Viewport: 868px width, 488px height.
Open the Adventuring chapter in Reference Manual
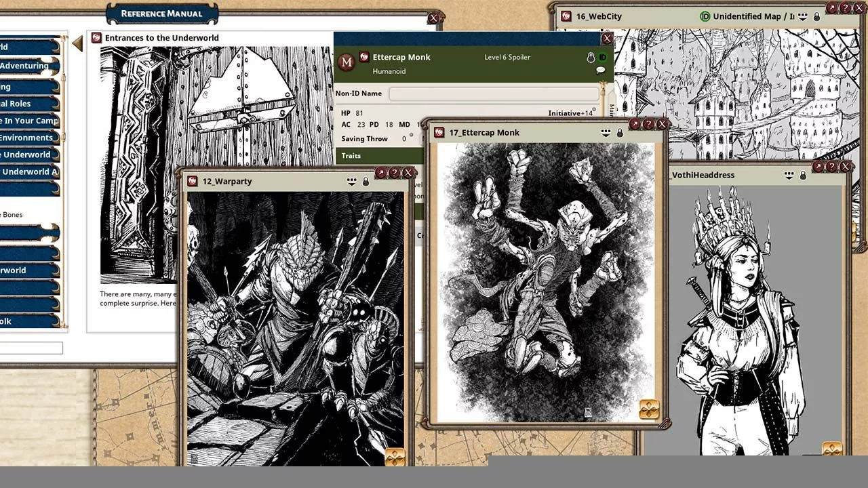click(29, 66)
